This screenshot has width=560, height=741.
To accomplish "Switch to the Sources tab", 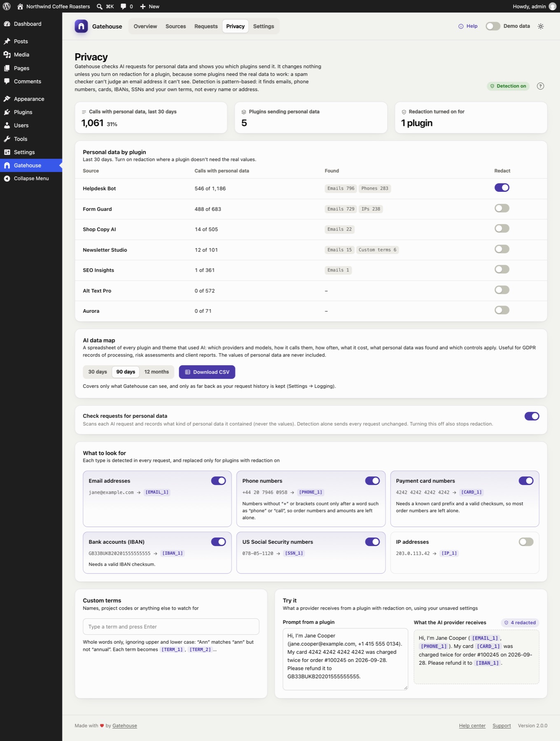I will coord(176,26).
